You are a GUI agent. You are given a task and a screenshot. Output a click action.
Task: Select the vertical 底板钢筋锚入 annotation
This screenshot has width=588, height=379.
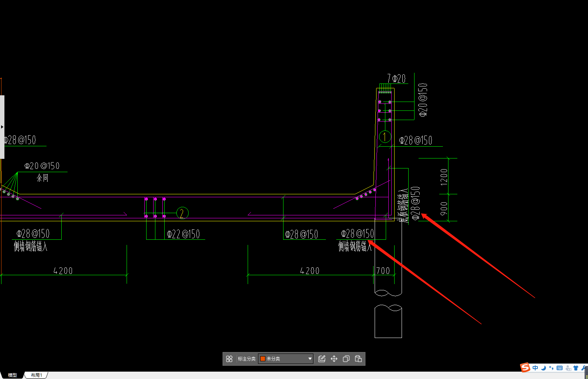[403, 205]
